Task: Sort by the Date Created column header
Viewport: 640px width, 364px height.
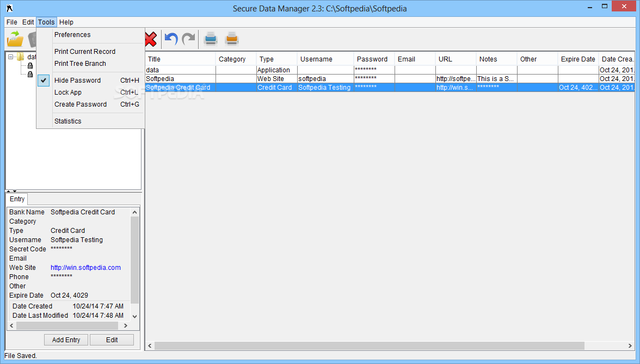Action: [617, 59]
